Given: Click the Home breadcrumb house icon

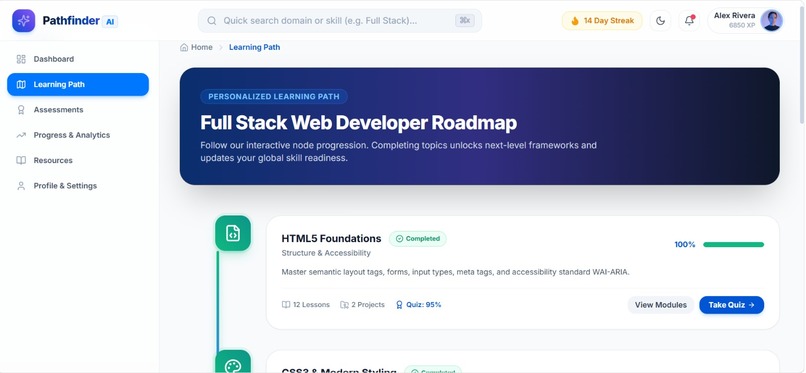Looking at the screenshot, I should point(184,47).
